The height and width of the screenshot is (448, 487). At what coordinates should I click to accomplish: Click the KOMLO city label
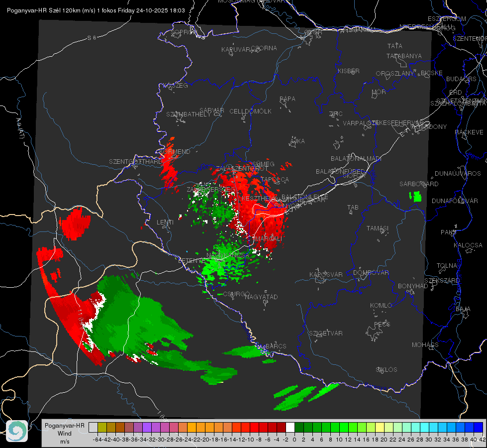(x=381, y=306)
